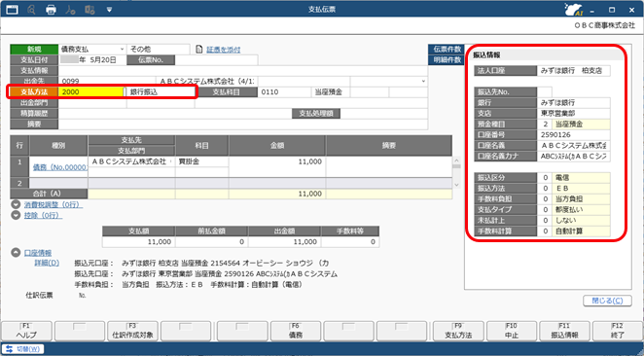The width and height of the screenshot is (644, 356).
Task: Click the 口座名義 field
Action: pyautogui.click(x=574, y=145)
